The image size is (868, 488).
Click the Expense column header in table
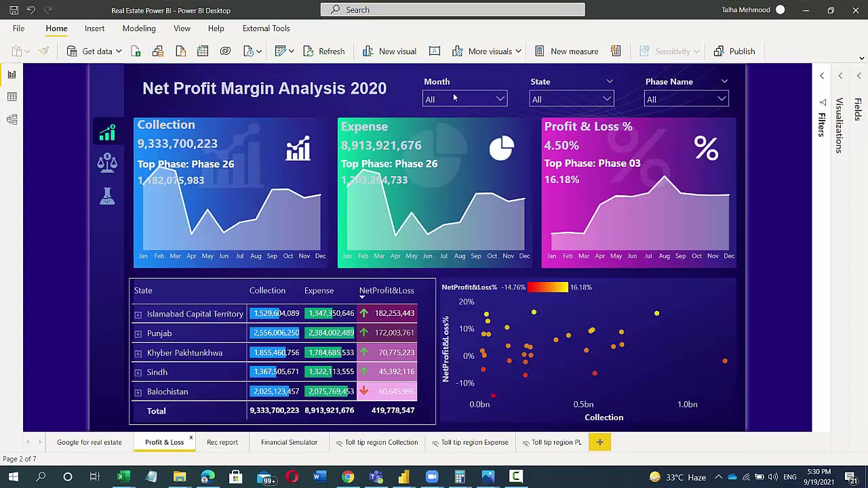pos(319,291)
